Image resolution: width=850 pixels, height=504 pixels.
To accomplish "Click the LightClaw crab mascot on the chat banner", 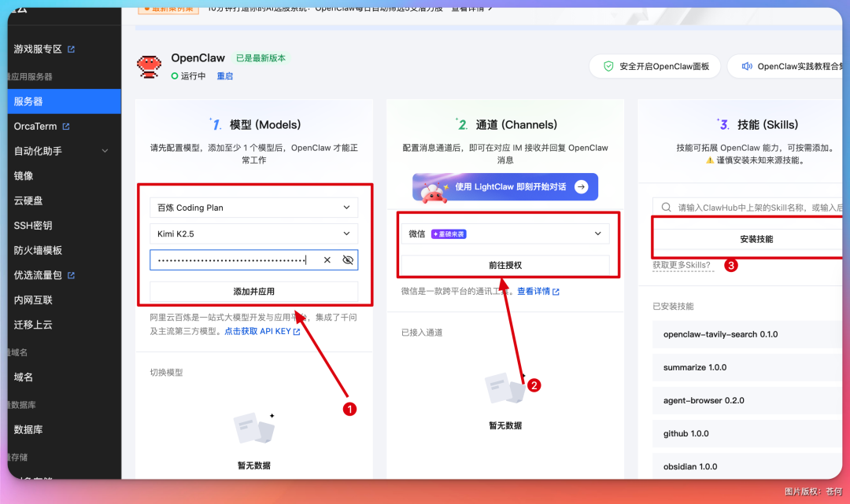I will point(432,193).
